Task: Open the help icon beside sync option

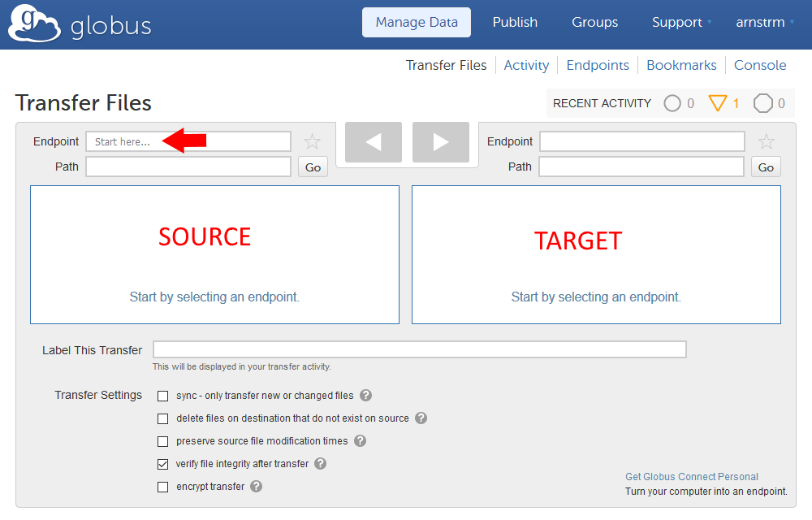Action: click(366, 396)
